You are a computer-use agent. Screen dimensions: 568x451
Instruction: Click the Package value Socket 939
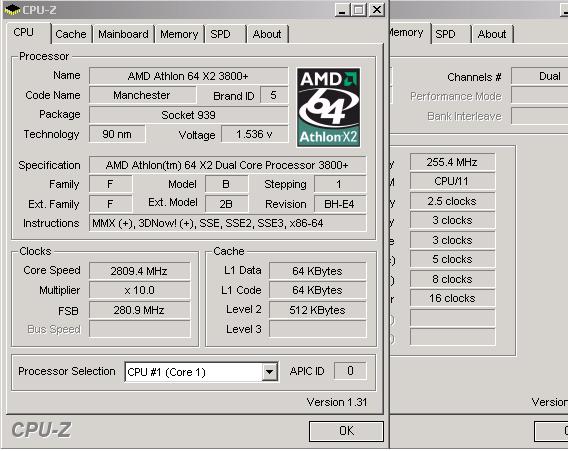pos(188,115)
